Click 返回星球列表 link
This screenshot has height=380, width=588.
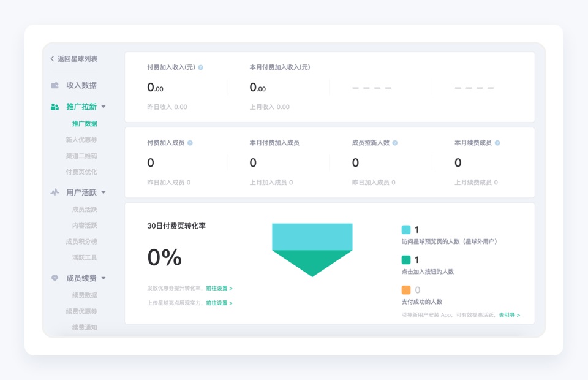77,59
